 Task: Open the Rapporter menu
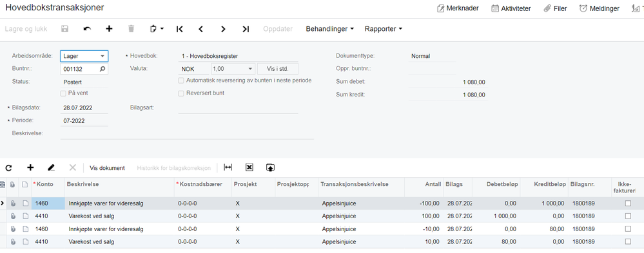(384, 29)
